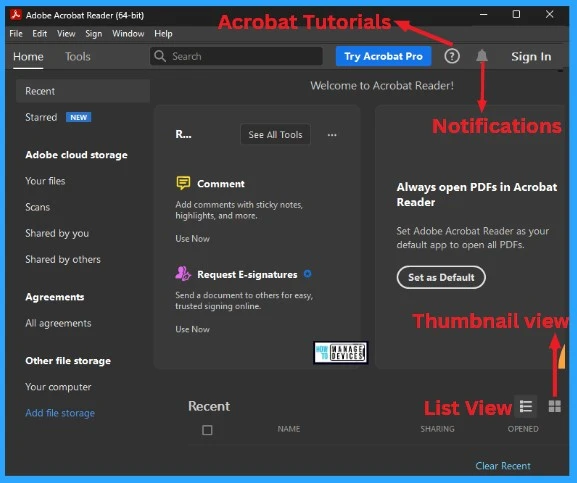Open the Window menu
The height and width of the screenshot is (483, 577).
pos(128,33)
